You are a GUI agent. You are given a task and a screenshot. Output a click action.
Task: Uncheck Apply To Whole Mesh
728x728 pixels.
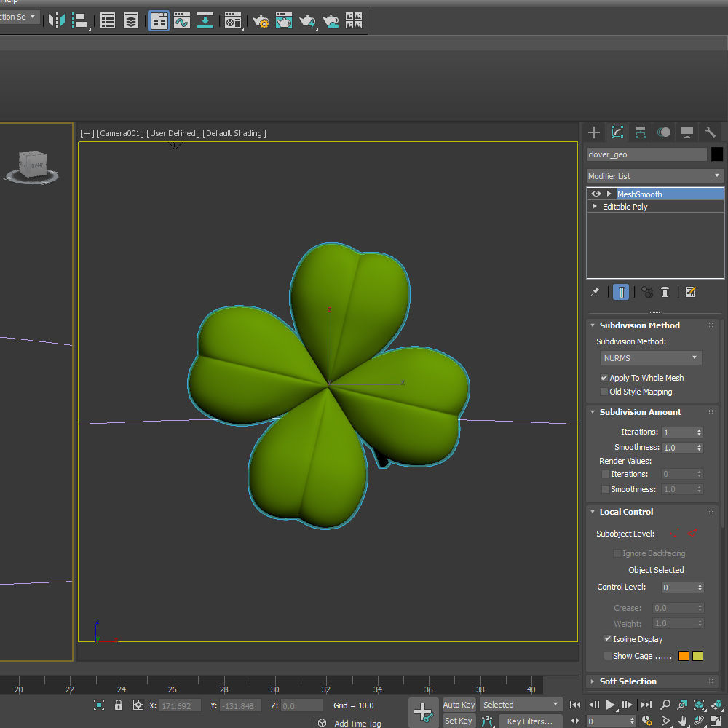(x=604, y=378)
